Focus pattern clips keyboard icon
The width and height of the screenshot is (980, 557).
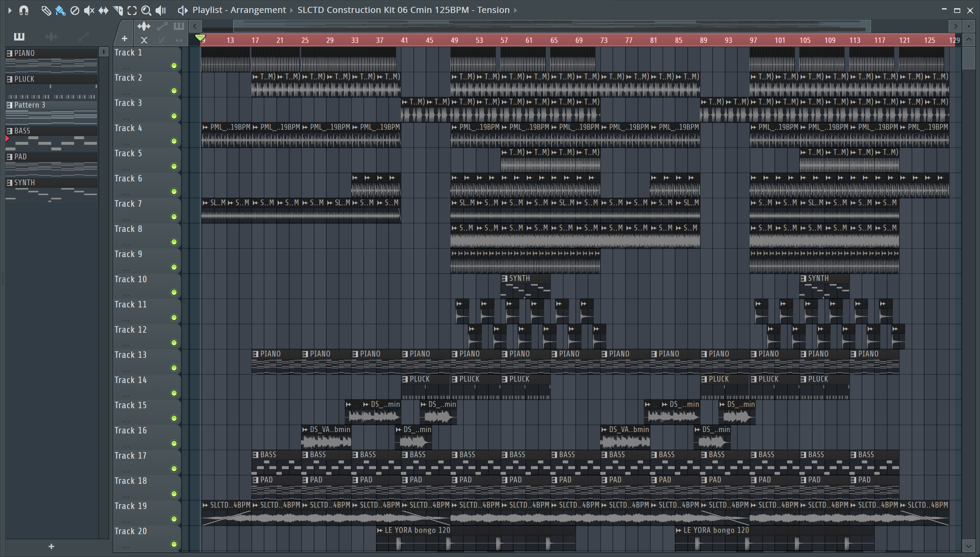tap(179, 26)
